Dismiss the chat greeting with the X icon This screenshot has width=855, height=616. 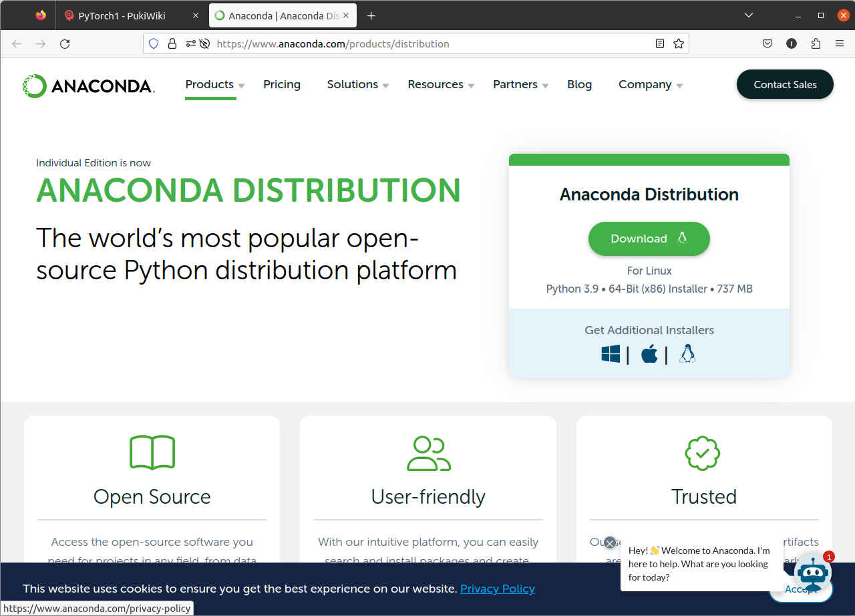pyautogui.click(x=609, y=543)
